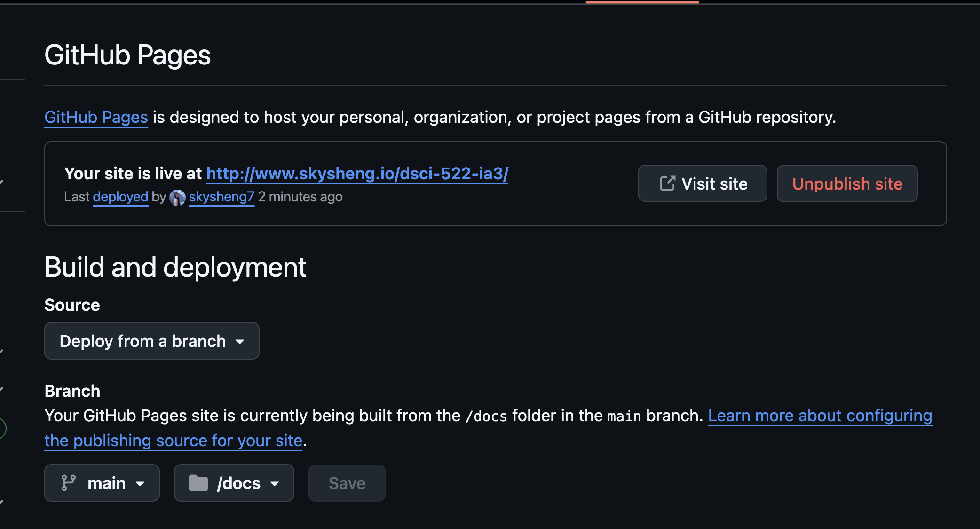The height and width of the screenshot is (529, 980).
Task: Click 'Learn more about configuring' link
Action: click(x=820, y=416)
